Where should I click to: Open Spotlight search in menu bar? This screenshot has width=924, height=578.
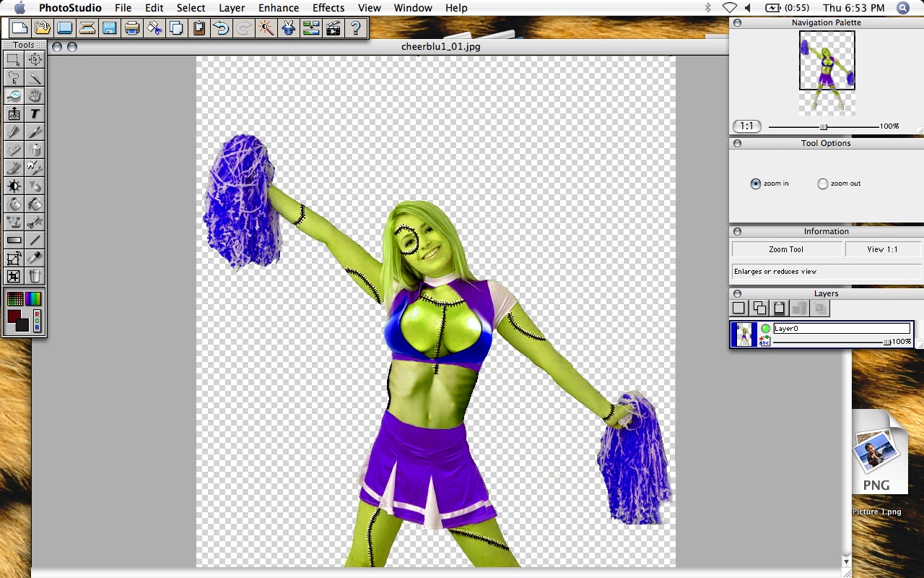pos(903,8)
